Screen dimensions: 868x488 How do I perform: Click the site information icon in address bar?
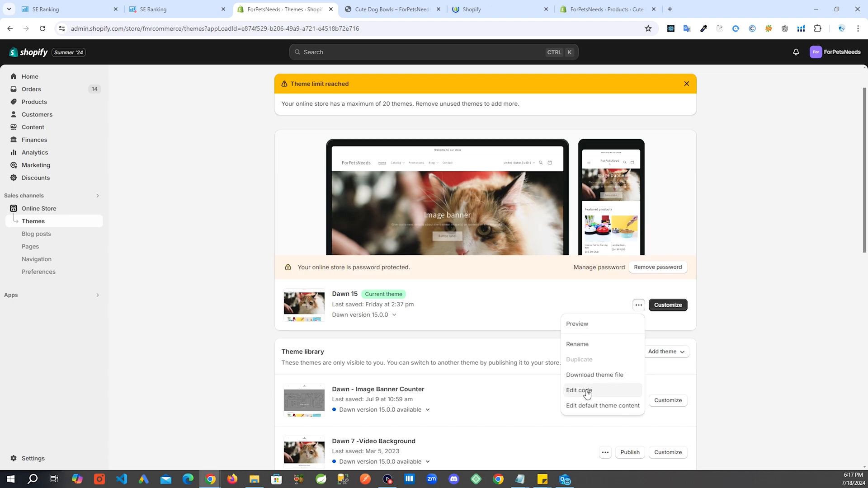pyautogui.click(x=62, y=28)
